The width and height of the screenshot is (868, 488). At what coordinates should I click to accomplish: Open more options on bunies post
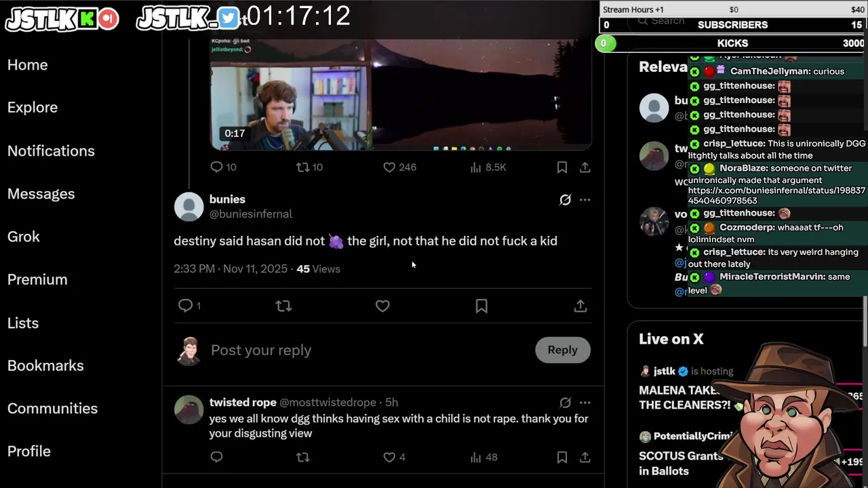585,200
